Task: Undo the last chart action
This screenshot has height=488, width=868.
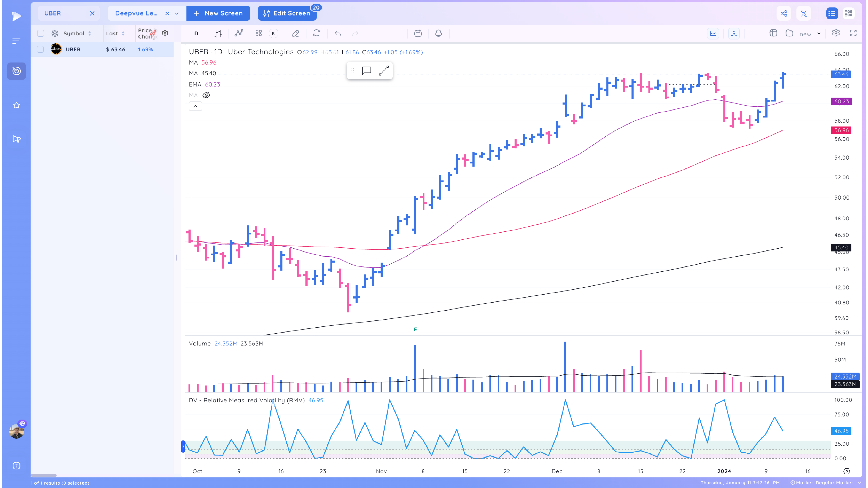Action: 338,33
